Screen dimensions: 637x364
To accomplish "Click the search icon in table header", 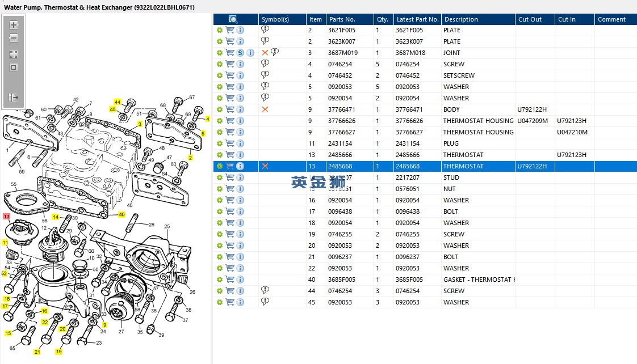I will point(233,19).
